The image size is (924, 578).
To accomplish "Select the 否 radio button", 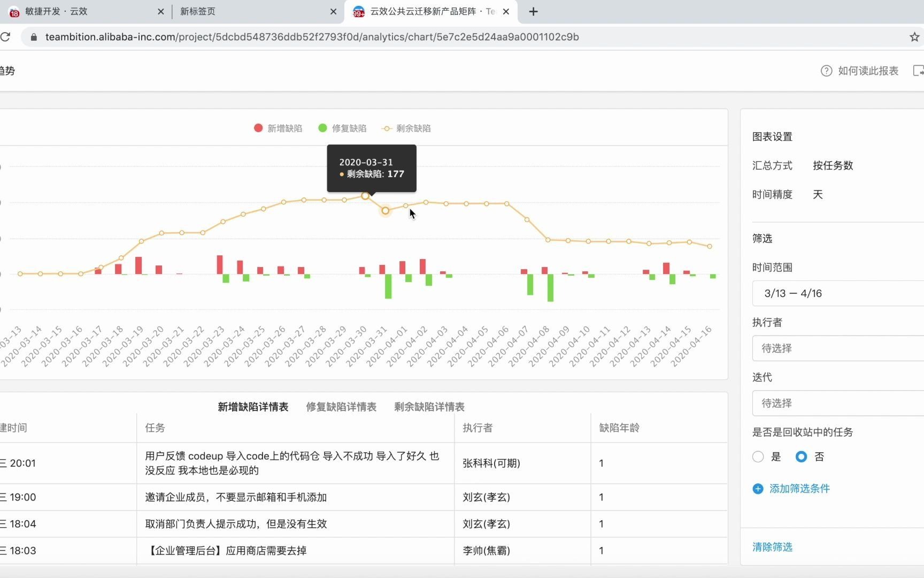I will [x=800, y=457].
